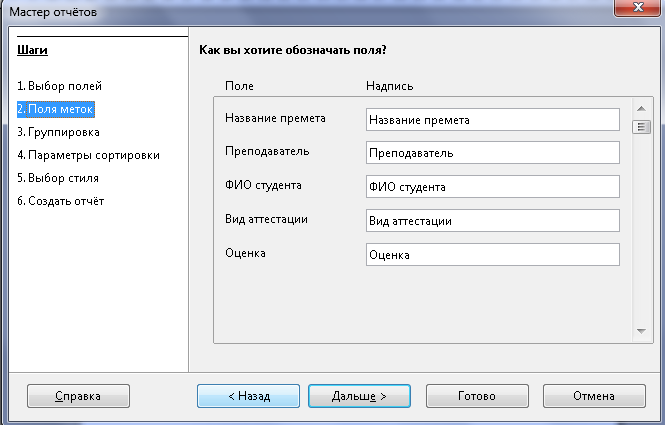
Task: Cancel the report wizard with Отмена
Action: coord(594,396)
